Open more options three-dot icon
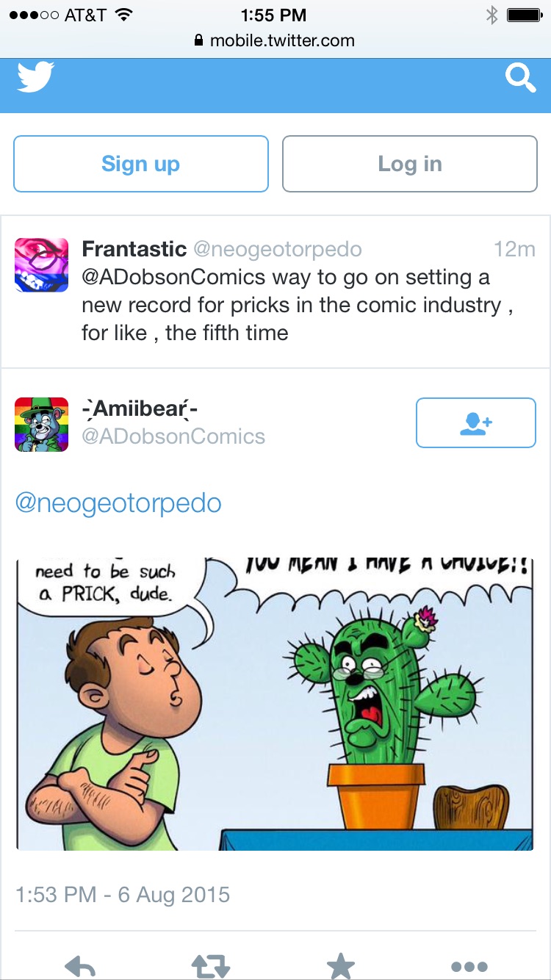The height and width of the screenshot is (980, 551). (470, 967)
